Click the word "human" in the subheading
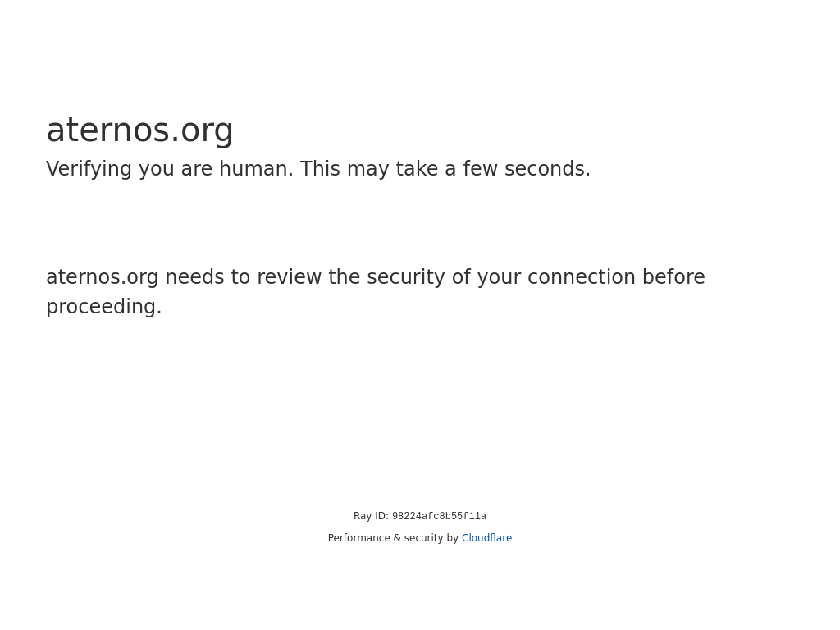Viewport: 840px width, 630px height. point(256,169)
